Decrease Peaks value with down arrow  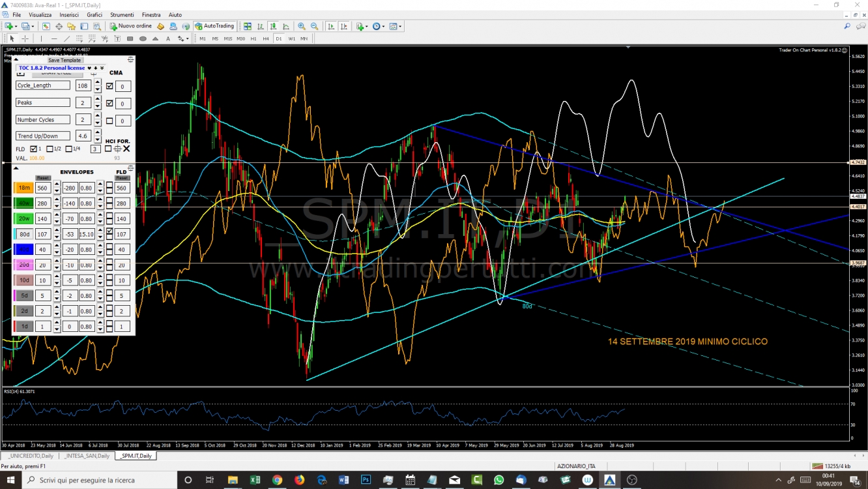pyautogui.click(x=98, y=106)
